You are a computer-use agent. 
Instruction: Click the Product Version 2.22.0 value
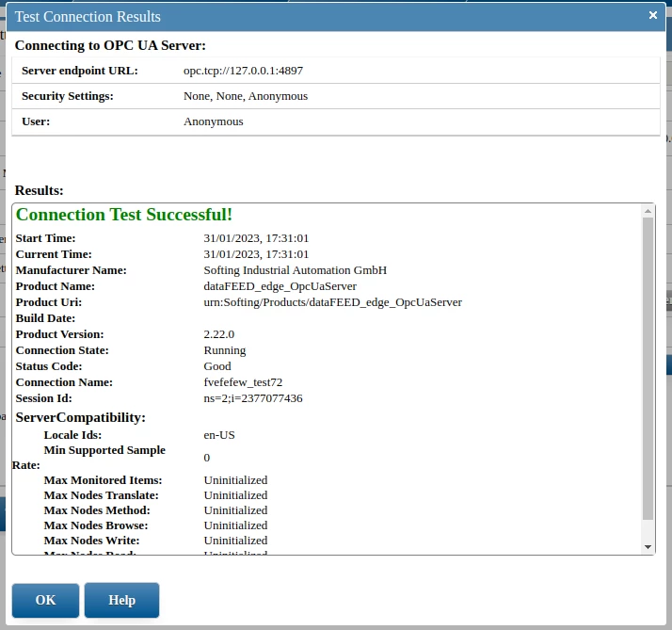tap(218, 334)
